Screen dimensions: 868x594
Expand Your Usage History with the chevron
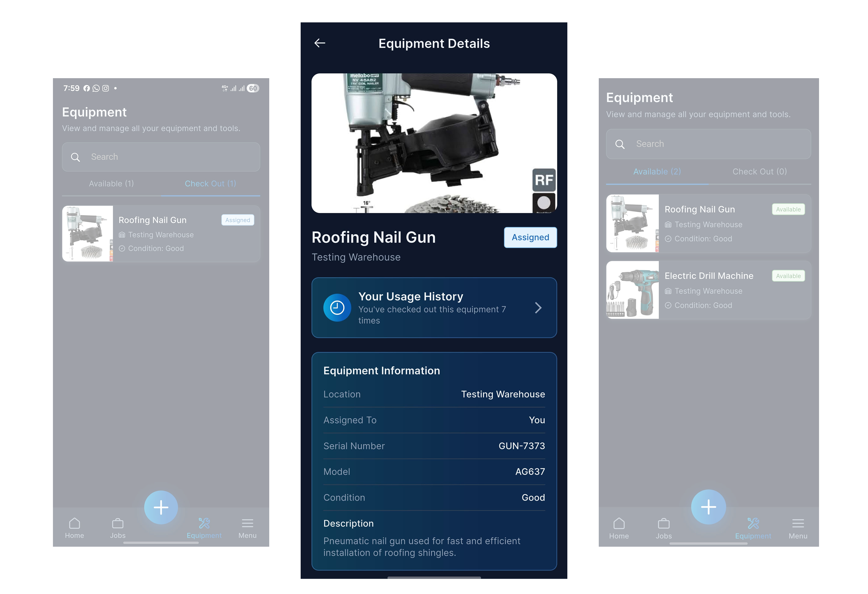point(538,307)
